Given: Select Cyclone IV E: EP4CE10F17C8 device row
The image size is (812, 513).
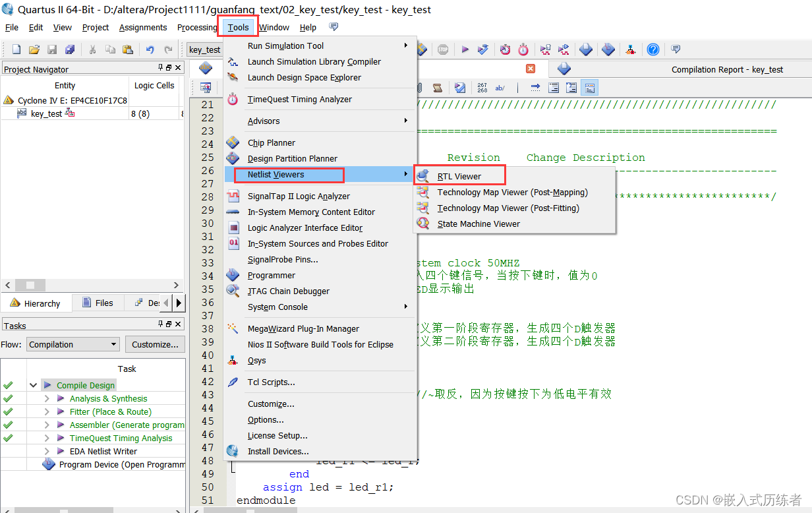Looking at the screenshot, I should click(65, 100).
